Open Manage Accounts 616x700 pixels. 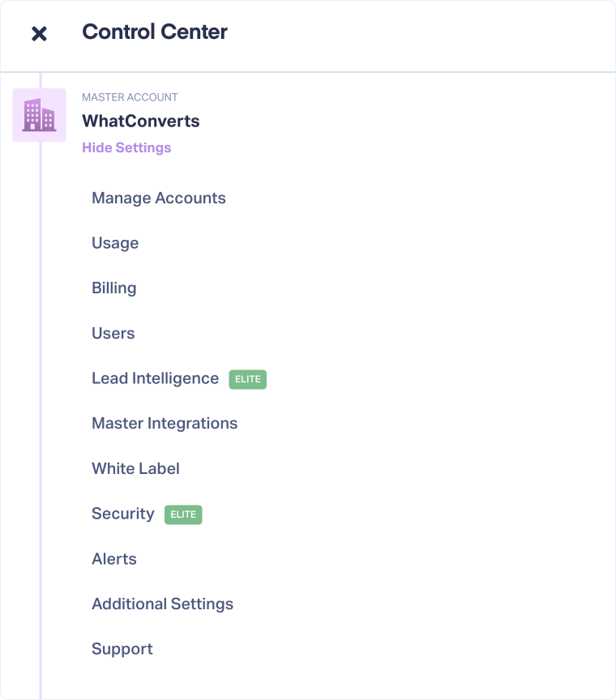coord(159,198)
